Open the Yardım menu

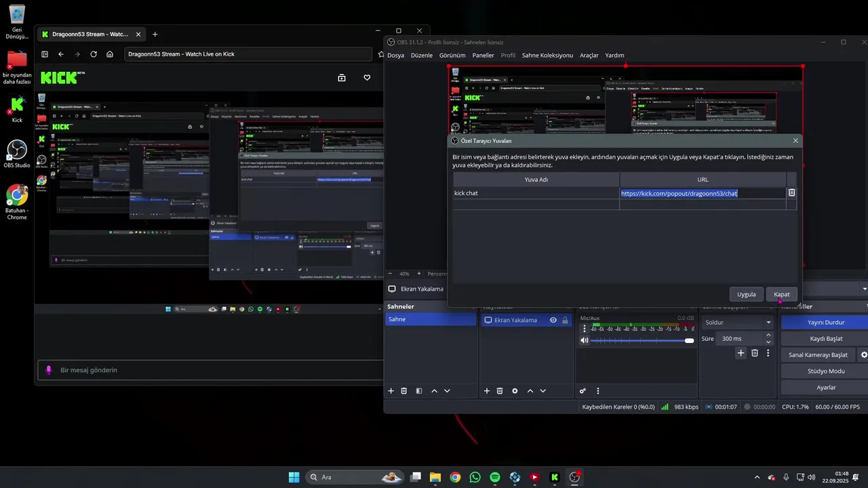pos(614,55)
